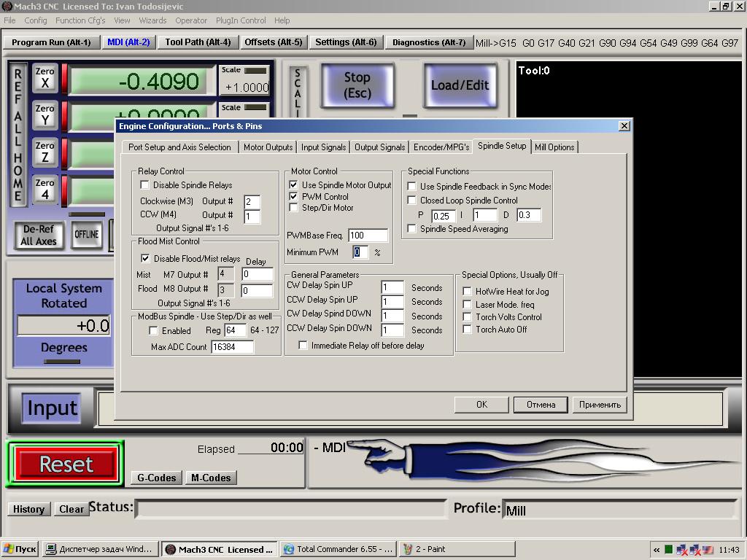Switch to Paint taskbar window

click(x=457, y=549)
